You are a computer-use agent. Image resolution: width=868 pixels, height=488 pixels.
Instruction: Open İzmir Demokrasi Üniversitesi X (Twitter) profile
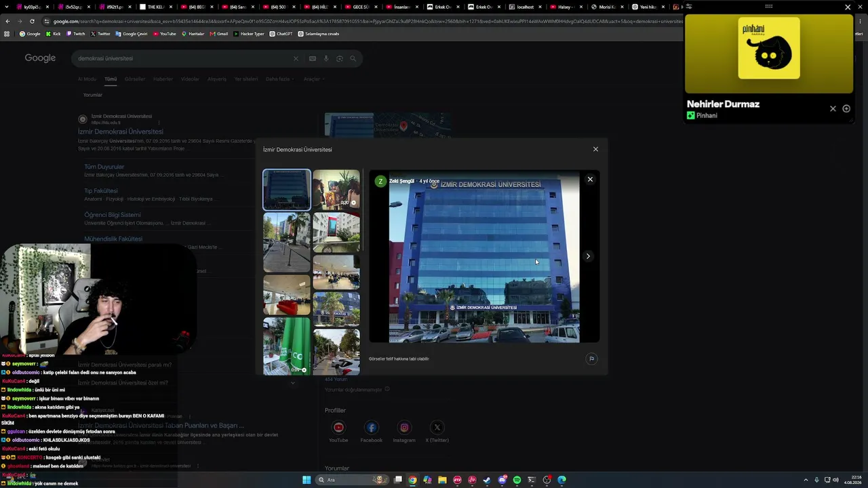[437, 432]
